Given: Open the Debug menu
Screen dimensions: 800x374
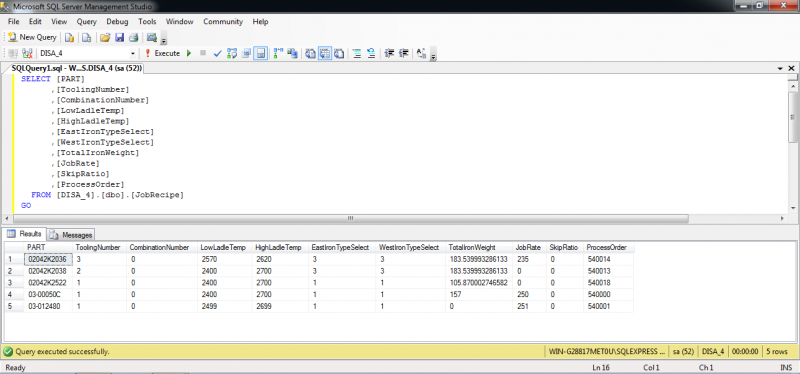Looking at the screenshot, I should [x=117, y=21].
